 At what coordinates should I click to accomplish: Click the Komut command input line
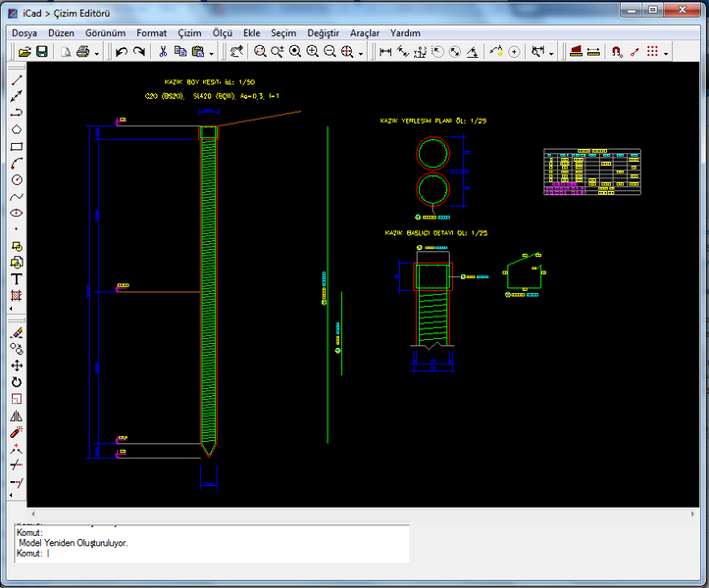(213, 554)
